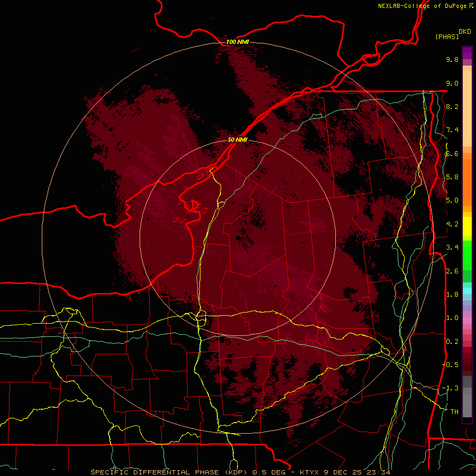This screenshot has width=476, height=476.
Task: Click the radar site at the rings' center
Action: click(x=237, y=237)
